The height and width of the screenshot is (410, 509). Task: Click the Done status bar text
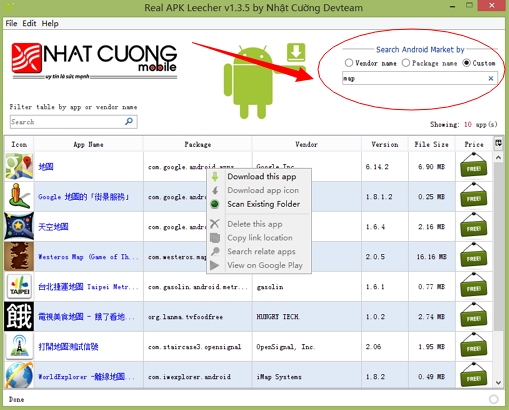click(16, 399)
